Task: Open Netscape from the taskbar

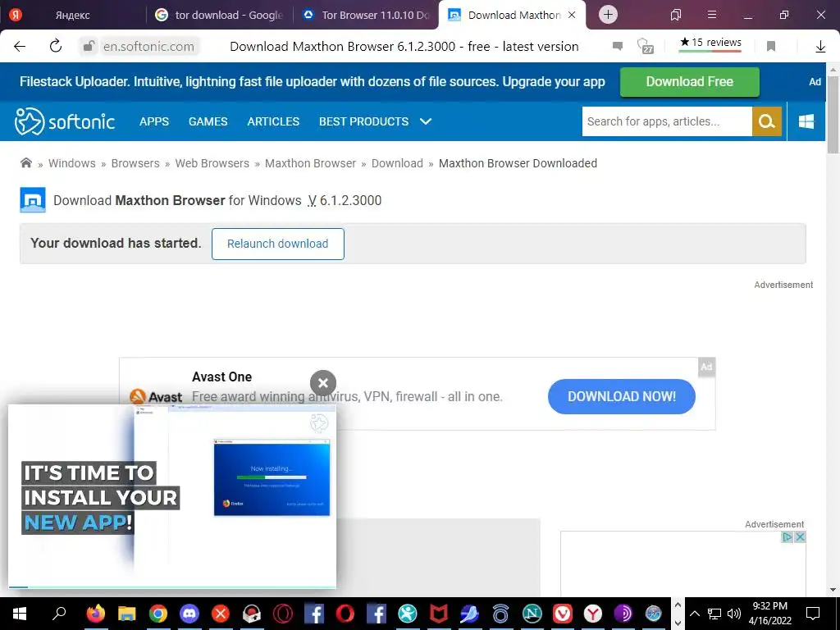Action: coord(532,614)
